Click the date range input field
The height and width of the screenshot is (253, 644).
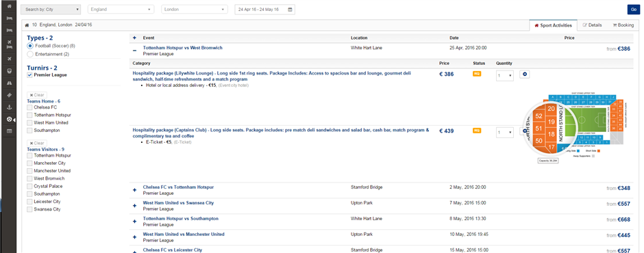click(264, 9)
